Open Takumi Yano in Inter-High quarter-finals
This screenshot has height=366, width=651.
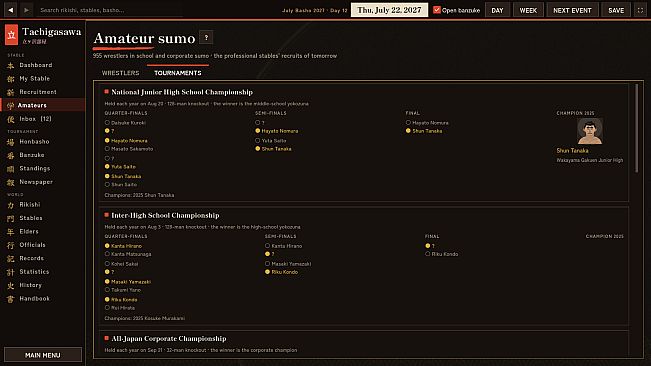[x=126, y=290]
